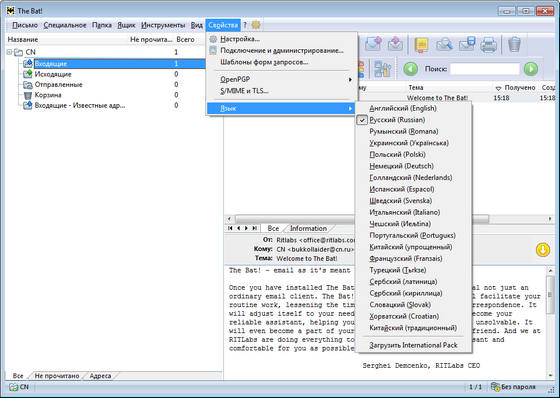
Task: Click Загрузить International Pack
Action: click(x=414, y=345)
